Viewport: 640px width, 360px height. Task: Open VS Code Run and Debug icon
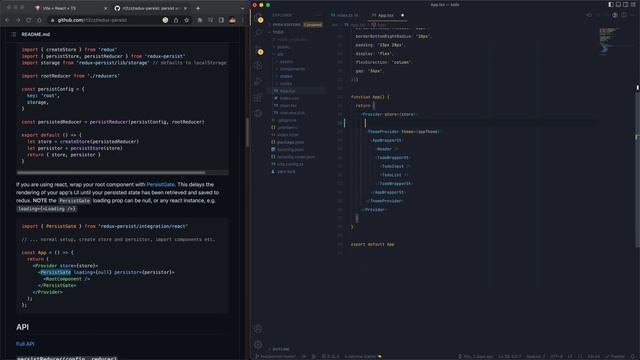(x=258, y=82)
